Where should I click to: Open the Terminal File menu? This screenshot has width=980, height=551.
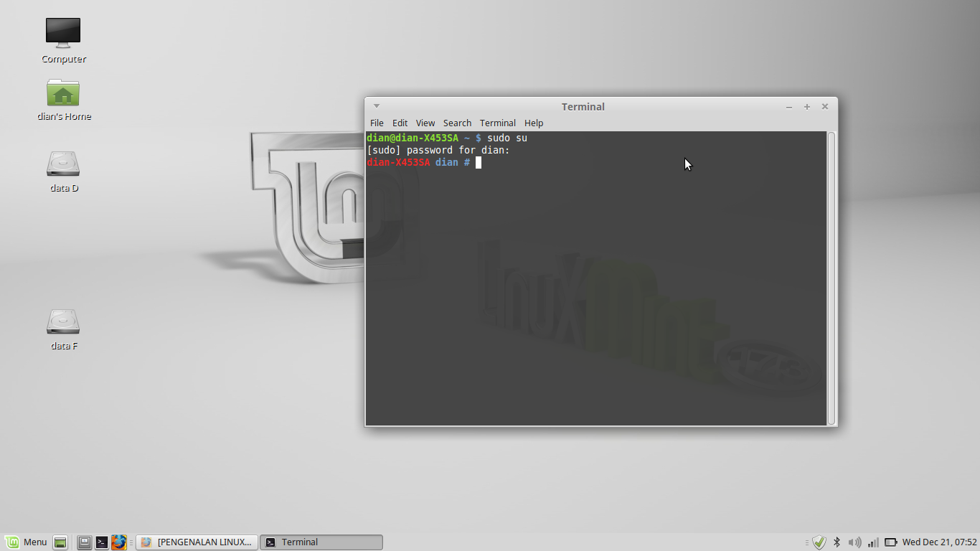(377, 123)
